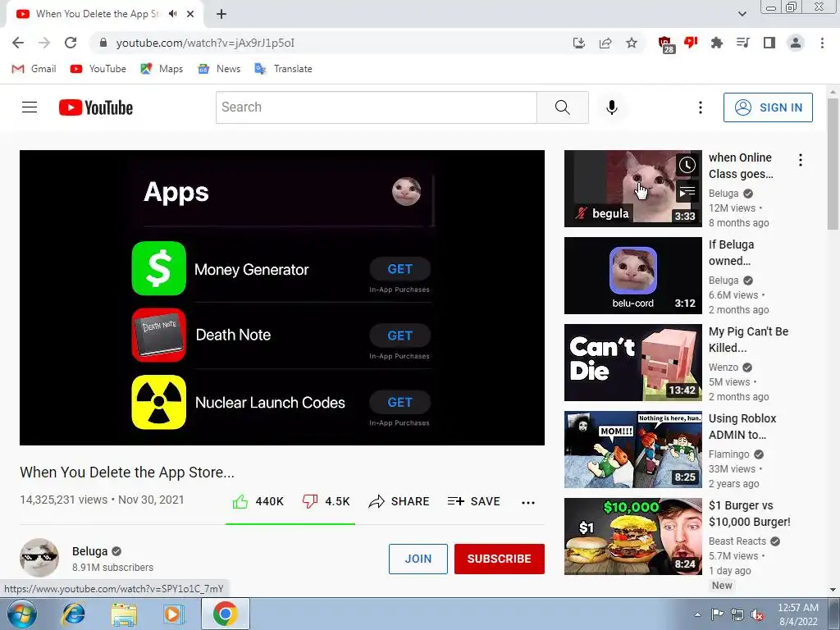Open the Translate bookmark
Viewport: 840px width, 630px height.
tap(283, 69)
